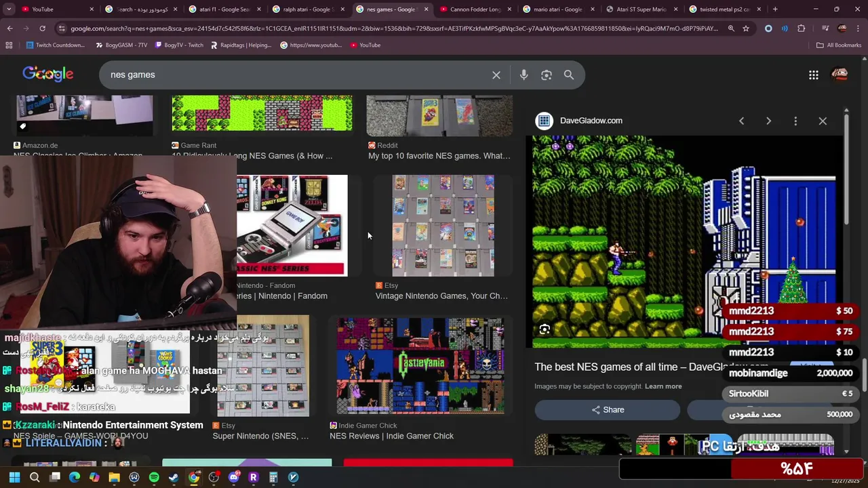The height and width of the screenshot is (488, 868).
Task: Launch Microsoft Edge from the taskbar
Action: pyautogui.click(x=75, y=477)
